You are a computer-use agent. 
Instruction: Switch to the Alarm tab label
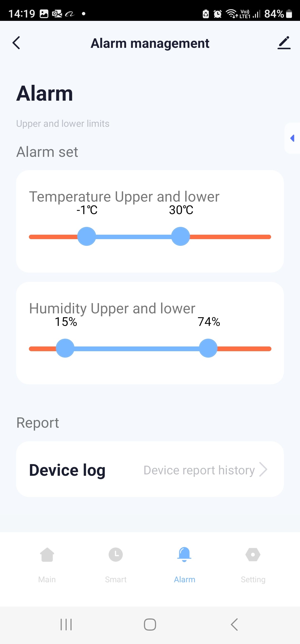[x=184, y=579]
